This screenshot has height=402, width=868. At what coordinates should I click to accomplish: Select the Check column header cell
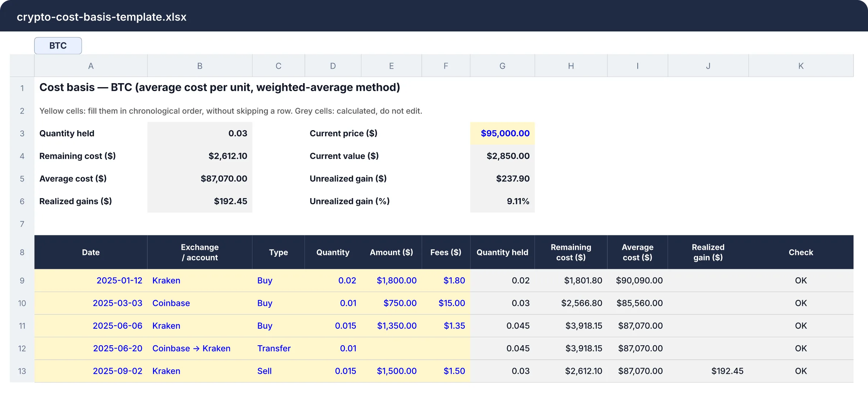coord(801,252)
